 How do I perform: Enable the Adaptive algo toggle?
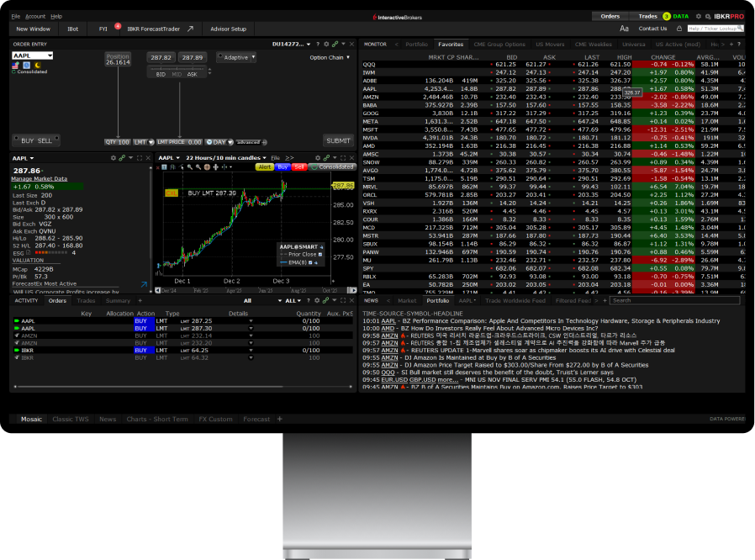220,56
